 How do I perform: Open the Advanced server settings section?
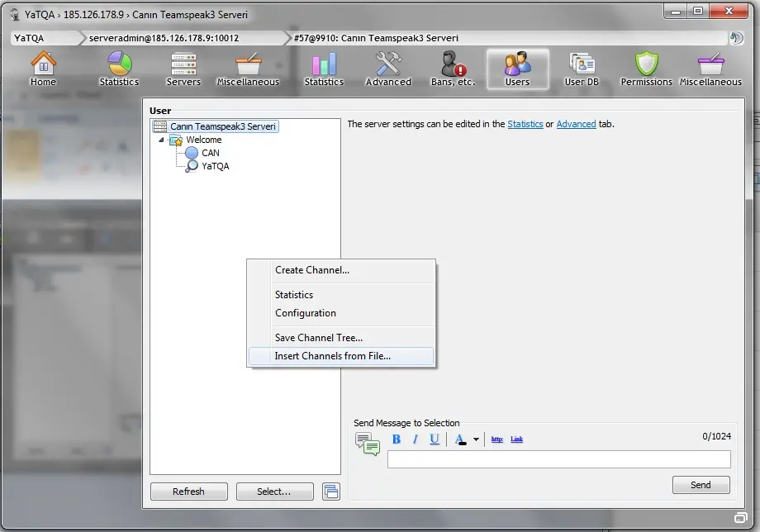[388, 69]
